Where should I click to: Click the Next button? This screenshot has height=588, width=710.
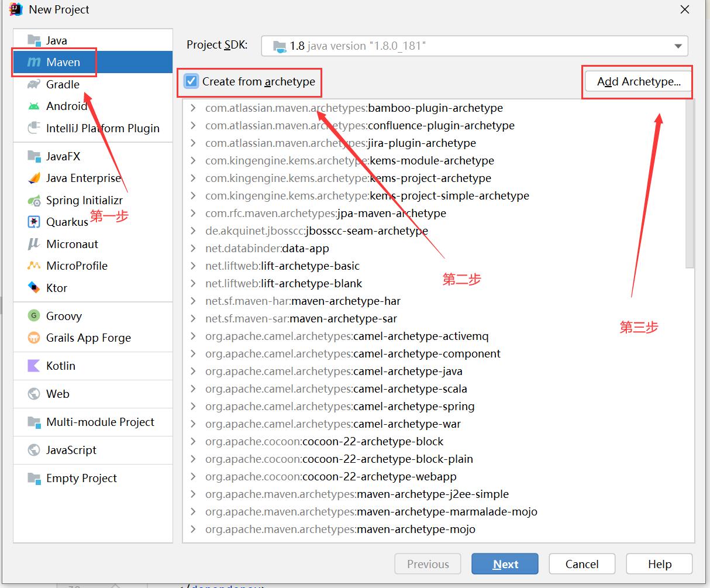[x=505, y=564]
